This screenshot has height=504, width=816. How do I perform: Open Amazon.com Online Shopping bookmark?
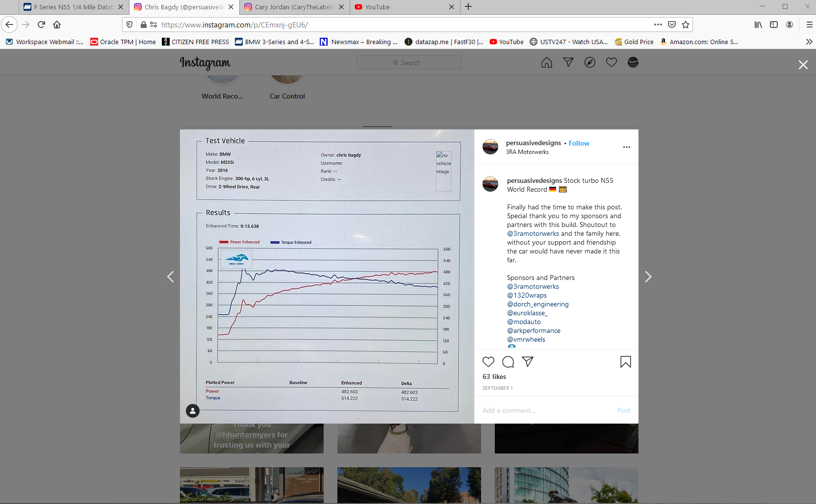click(699, 42)
